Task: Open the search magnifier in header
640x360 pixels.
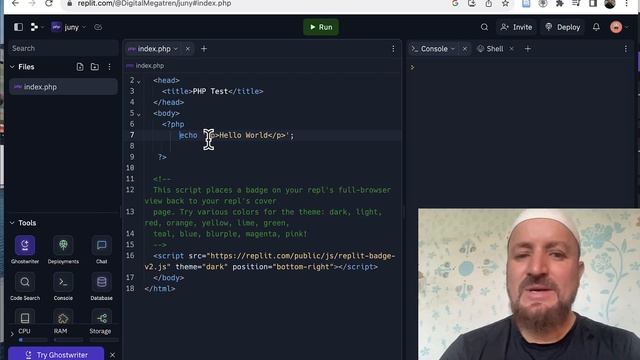Action: 484,27
